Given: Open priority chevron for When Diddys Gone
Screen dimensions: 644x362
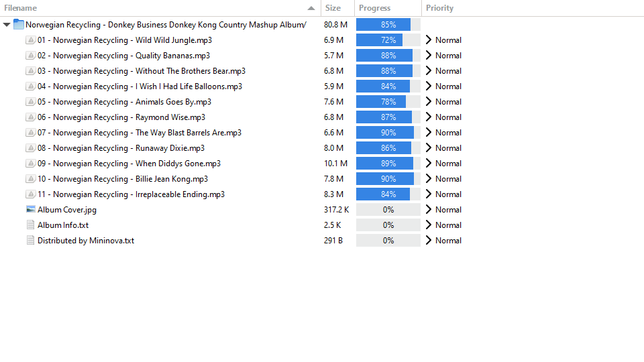Looking at the screenshot, I should click(x=429, y=164).
